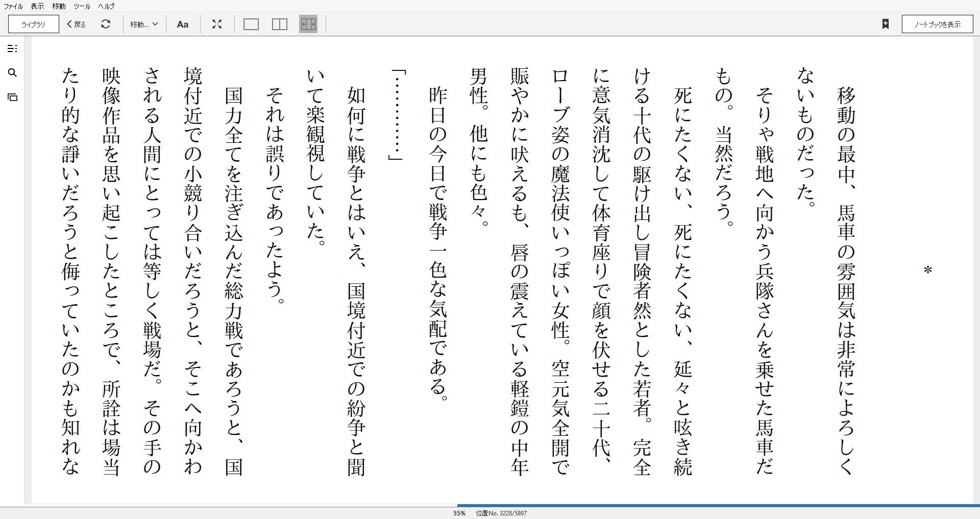The image size is (980, 519).
Task: Click the reading progress bar
Action: pos(490,506)
